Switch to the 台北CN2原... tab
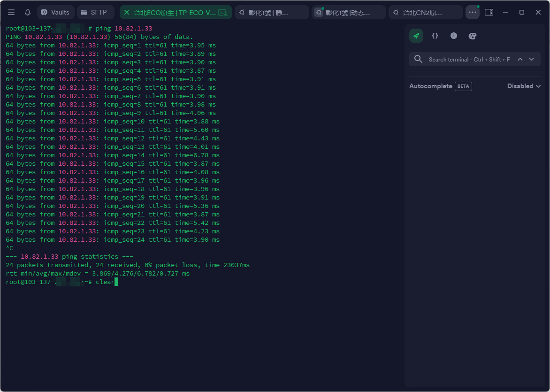The height and width of the screenshot is (392, 550). [x=425, y=12]
